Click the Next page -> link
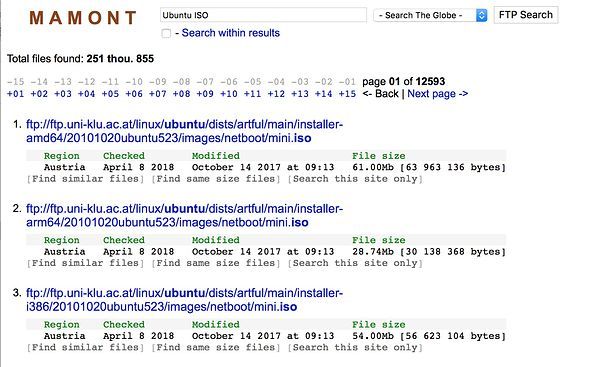The width and height of the screenshot is (610, 367). pos(438,94)
